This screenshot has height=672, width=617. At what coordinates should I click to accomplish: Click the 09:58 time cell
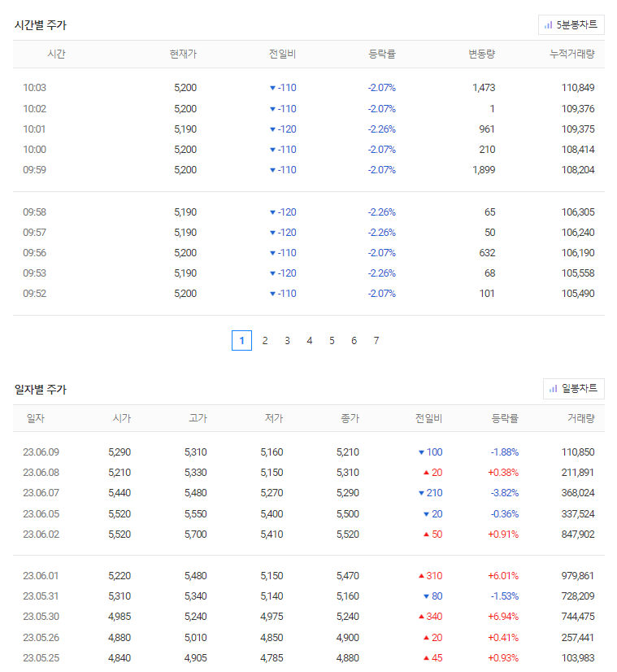tap(35, 212)
